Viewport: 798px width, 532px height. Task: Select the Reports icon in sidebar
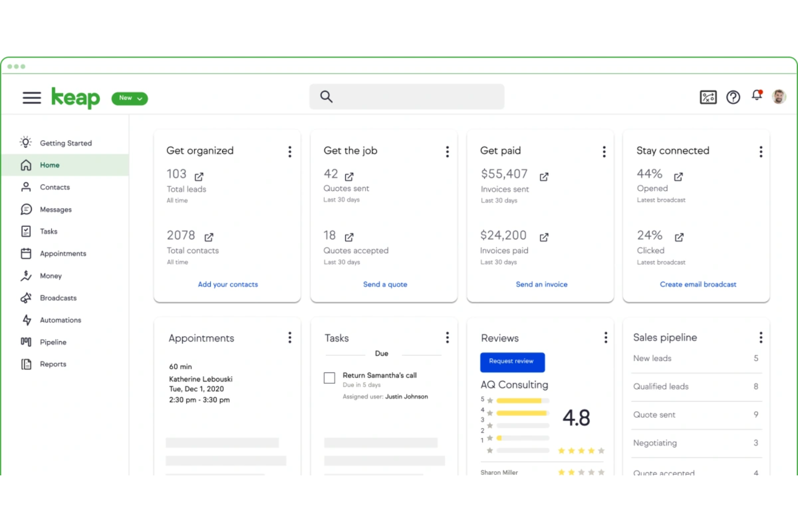pos(26,364)
